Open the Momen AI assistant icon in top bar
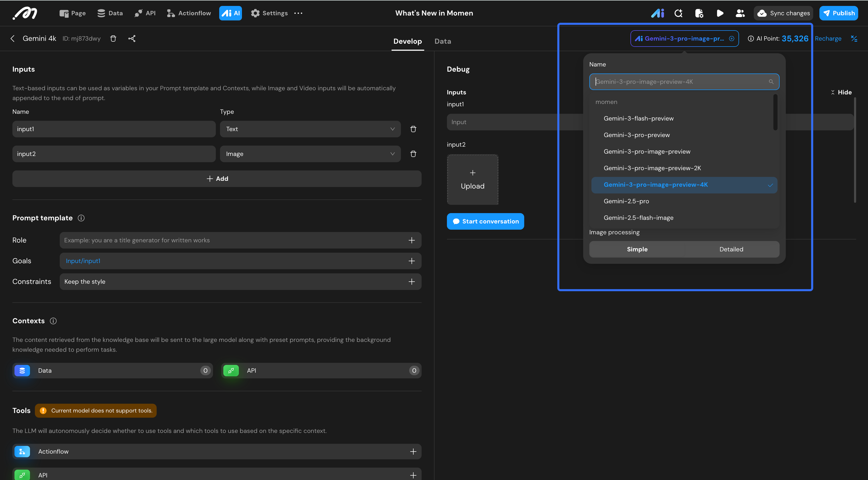868x480 pixels. click(x=657, y=13)
